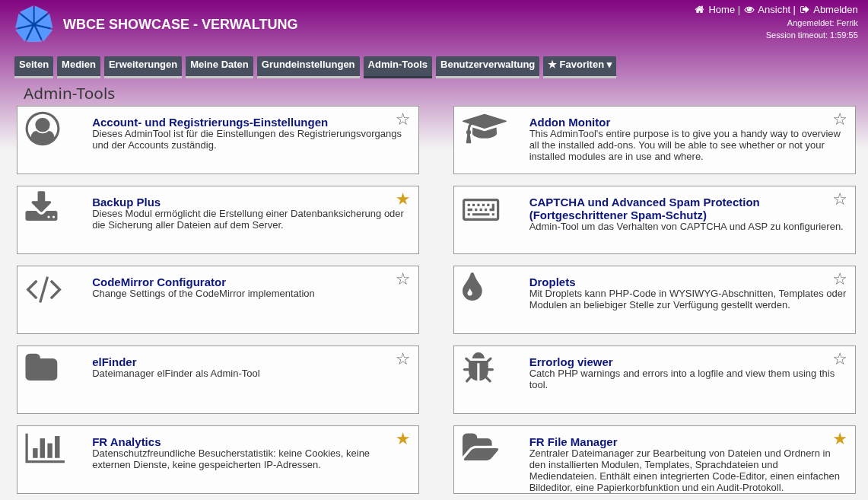868x500 pixels.
Task: Click the eye icon next to Ansicht
Action: pyautogui.click(x=749, y=9)
